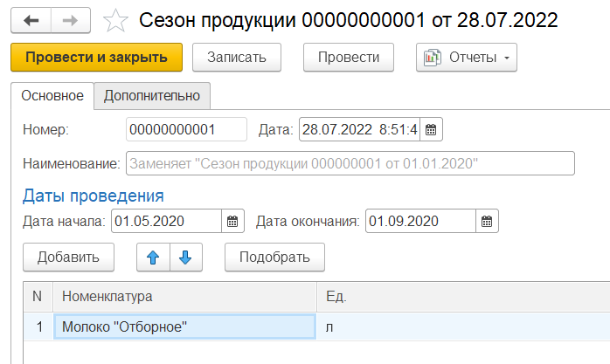
Task: Go back with the left arrow
Action: [x=31, y=20]
